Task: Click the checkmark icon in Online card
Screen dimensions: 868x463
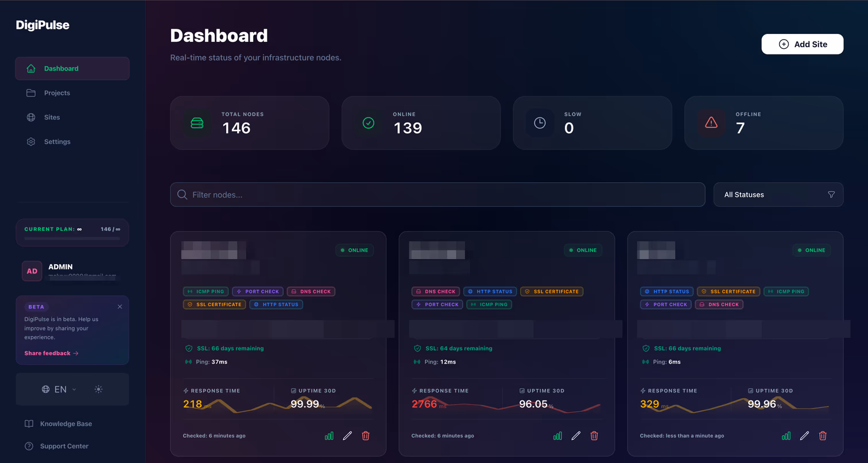Action: [369, 123]
